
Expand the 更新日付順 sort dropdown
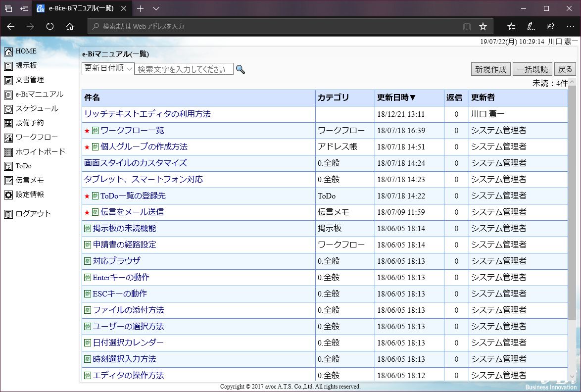click(108, 69)
